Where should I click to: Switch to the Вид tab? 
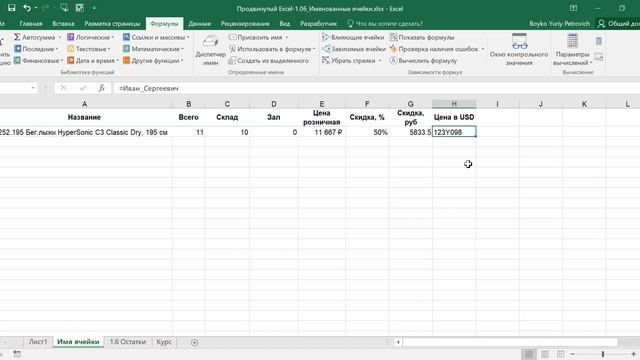pyautogui.click(x=285, y=24)
